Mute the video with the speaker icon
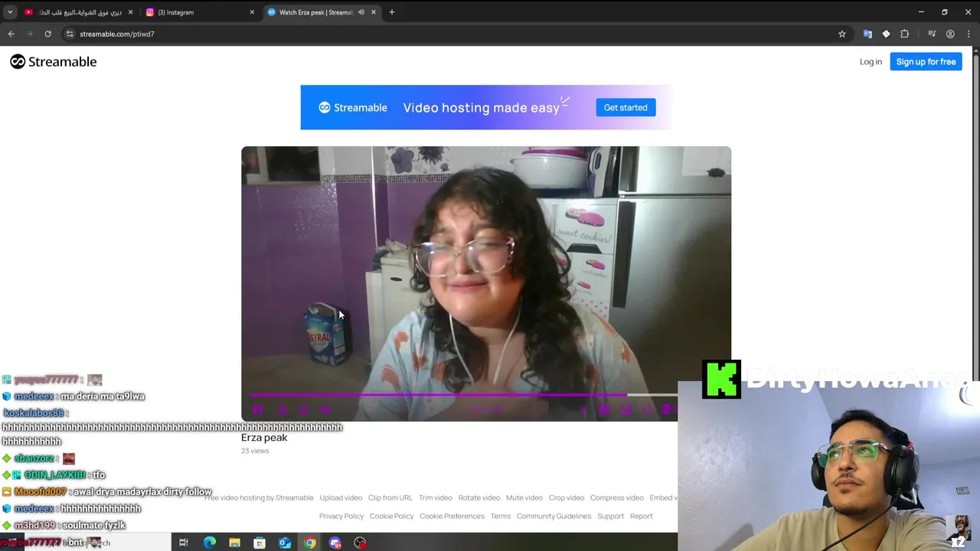The image size is (980, 551). (x=325, y=409)
